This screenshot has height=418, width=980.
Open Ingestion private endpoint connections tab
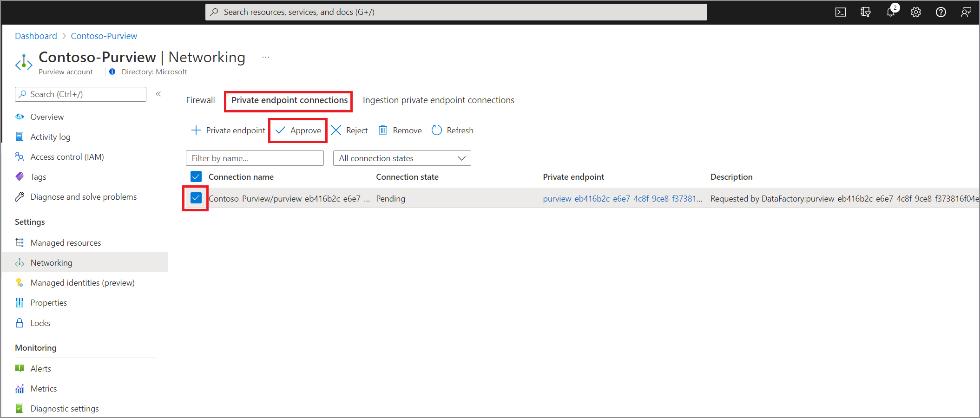(x=438, y=100)
